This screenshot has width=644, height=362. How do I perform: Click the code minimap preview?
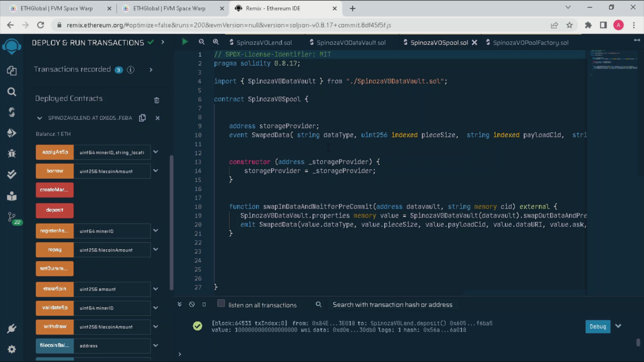[x=614, y=63]
